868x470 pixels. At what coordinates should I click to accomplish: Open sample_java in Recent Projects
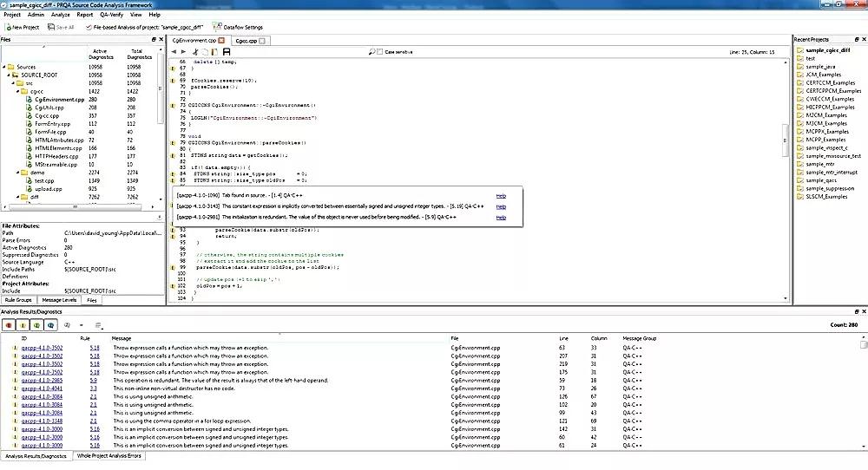[x=820, y=67]
